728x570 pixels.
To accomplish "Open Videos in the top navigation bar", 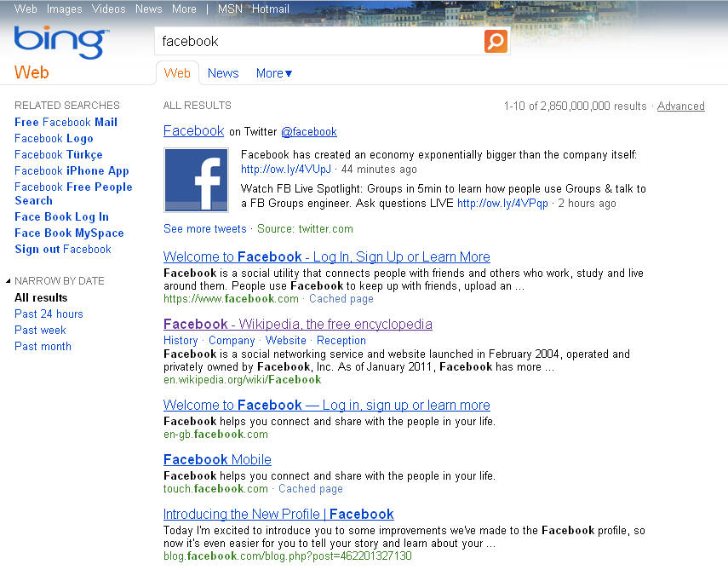I will click(109, 9).
